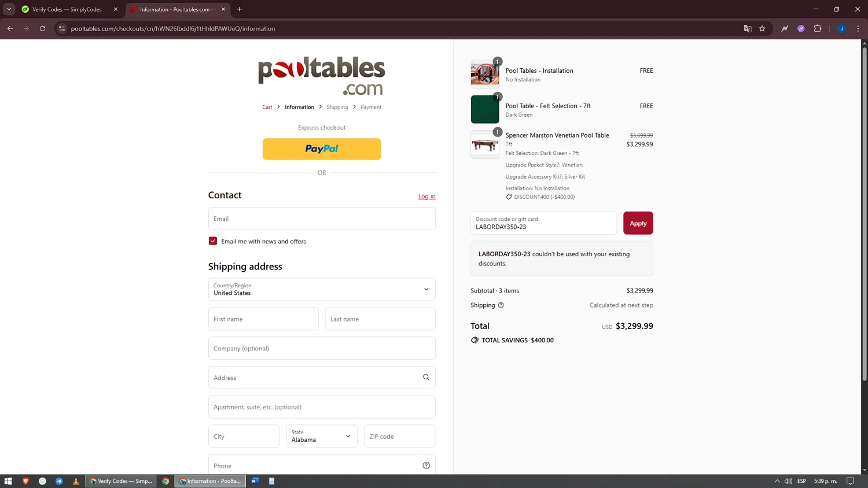This screenshot has height=488, width=868.
Task: Select the Information Pooltables.com browser tab
Action: click(176, 9)
